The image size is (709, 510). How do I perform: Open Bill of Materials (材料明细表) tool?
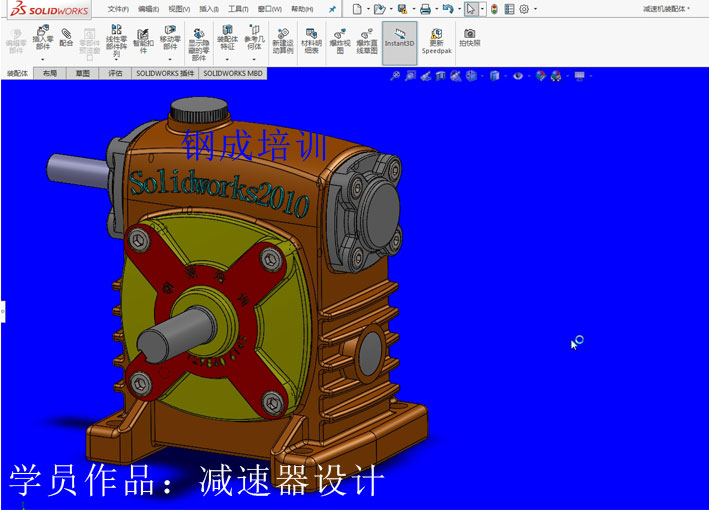pos(311,33)
